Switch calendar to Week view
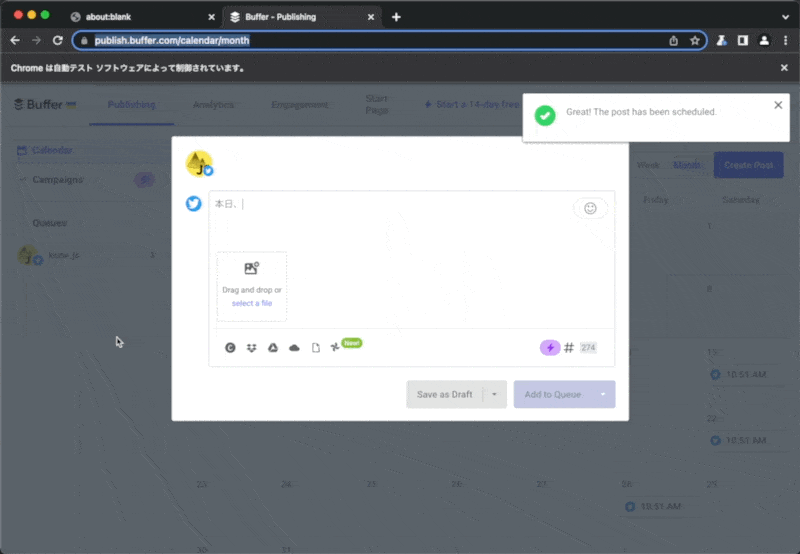The height and width of the screenshot is (554, 800). (x=648, y=165)
